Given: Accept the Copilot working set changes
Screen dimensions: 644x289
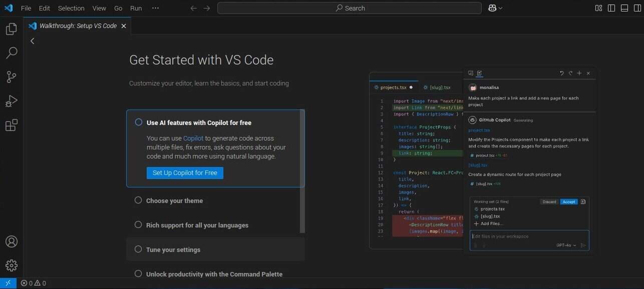Looking at the screenshot, I should [569, 201].
